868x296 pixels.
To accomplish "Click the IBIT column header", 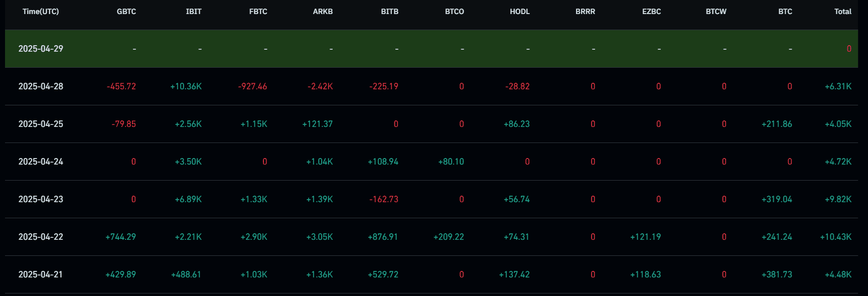I will pyautogui.click(x=194, y=12).
